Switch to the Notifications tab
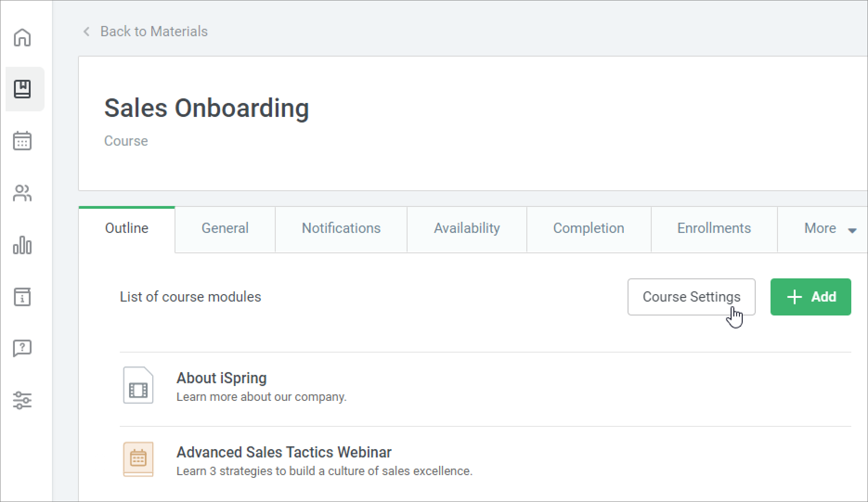Image resolution: width=868 pixels, height=502 pixels. point(341,229)
